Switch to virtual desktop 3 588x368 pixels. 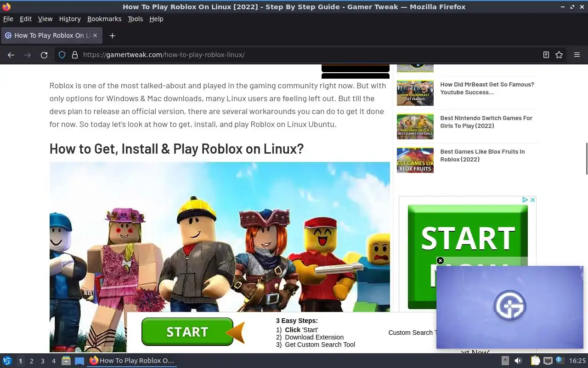[x=42, y=361]
